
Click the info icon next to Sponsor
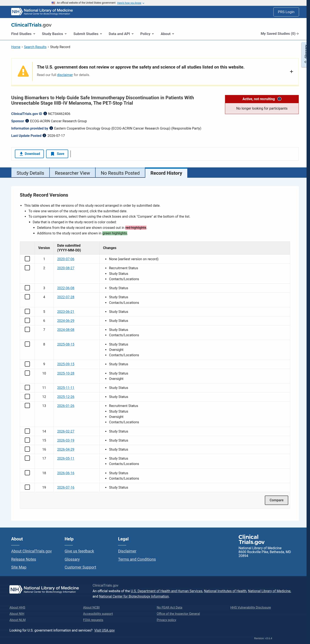27,121
